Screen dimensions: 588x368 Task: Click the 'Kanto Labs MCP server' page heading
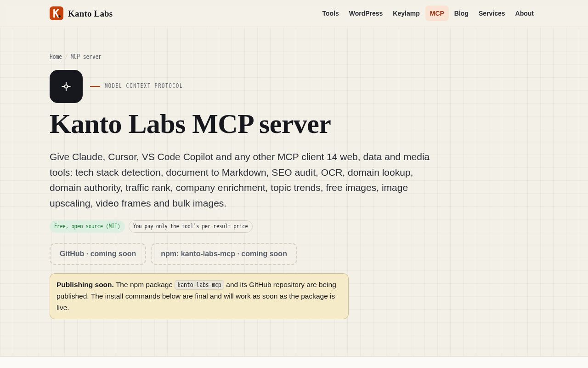point(190,124)
